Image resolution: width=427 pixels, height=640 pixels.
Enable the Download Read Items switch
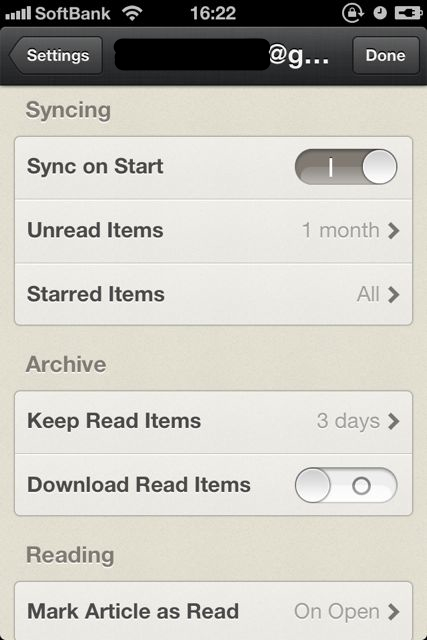pyautogui.click(x=346, y=485)
